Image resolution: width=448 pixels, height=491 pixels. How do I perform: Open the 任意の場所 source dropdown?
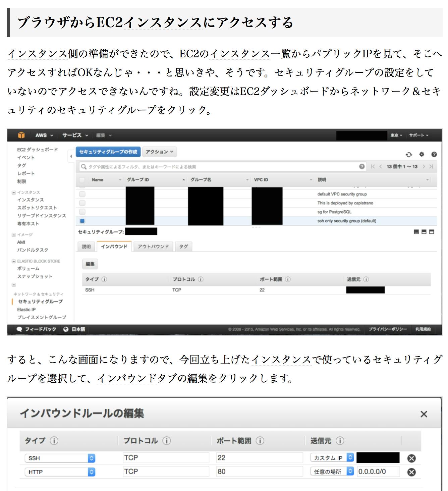coord(332,472)
